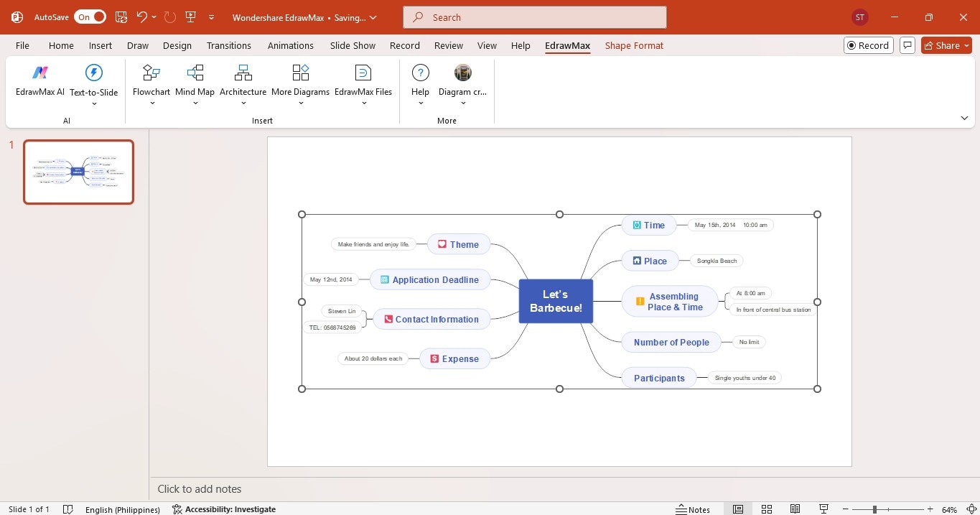Viewport: 980px width, 515px height.
Task: Expand the Mind Map dropdown arrow
Action: pyautogui.click(x=195, y=103)
